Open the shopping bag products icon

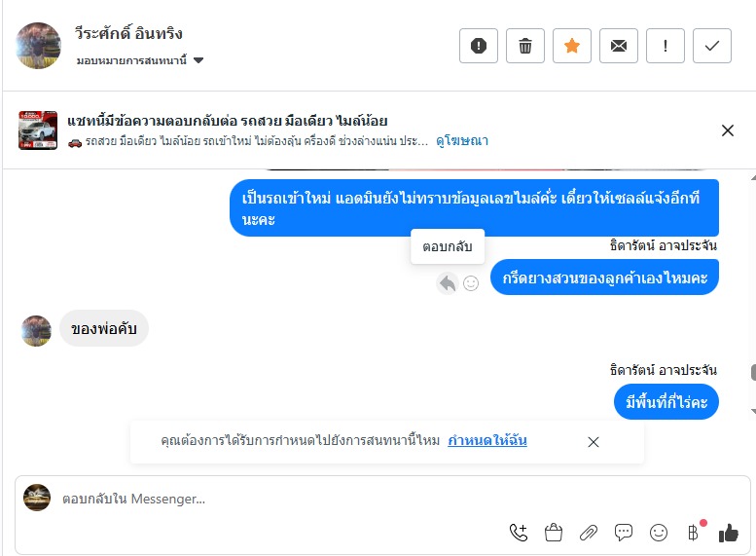click(x=554, y=533)
